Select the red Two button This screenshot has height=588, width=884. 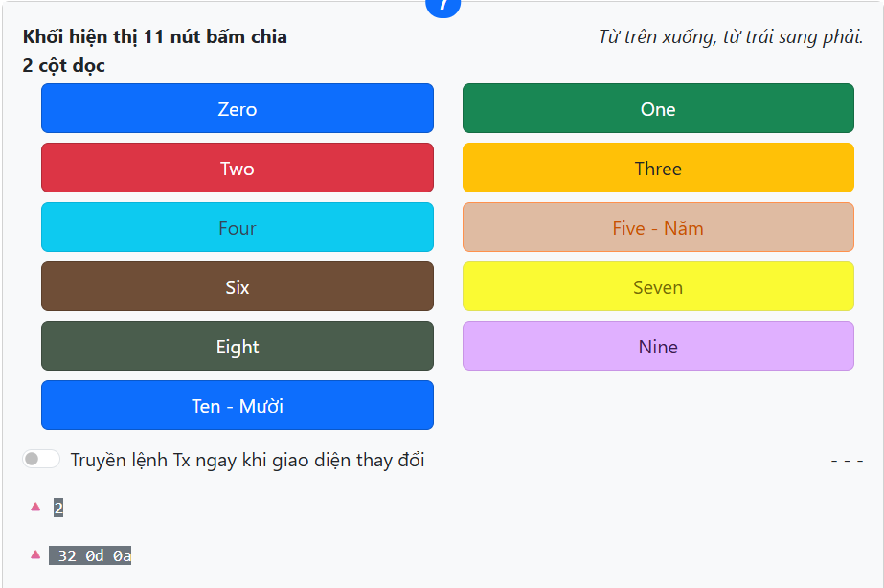[237, 168]
